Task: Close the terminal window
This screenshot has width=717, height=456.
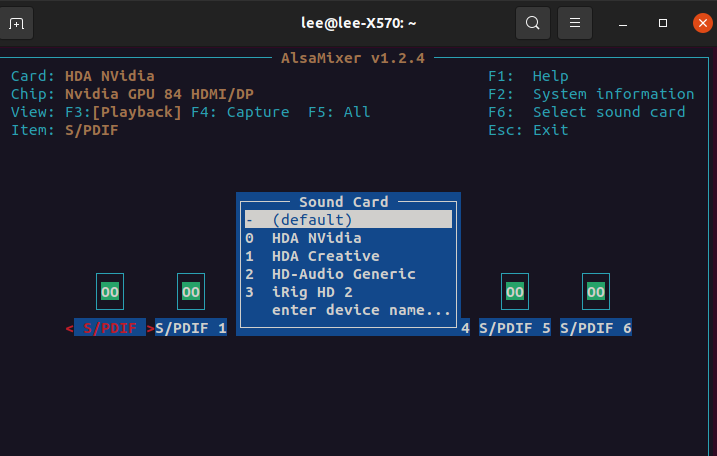Action: (x=703, y=23)
